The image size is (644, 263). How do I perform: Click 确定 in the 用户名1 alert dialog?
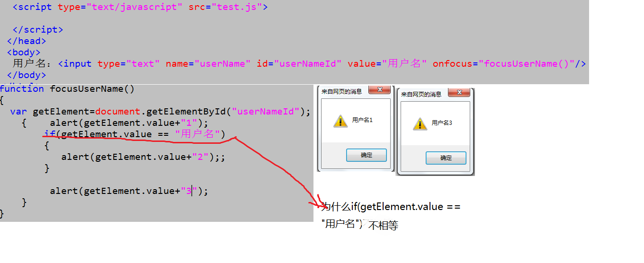(367, 155)
